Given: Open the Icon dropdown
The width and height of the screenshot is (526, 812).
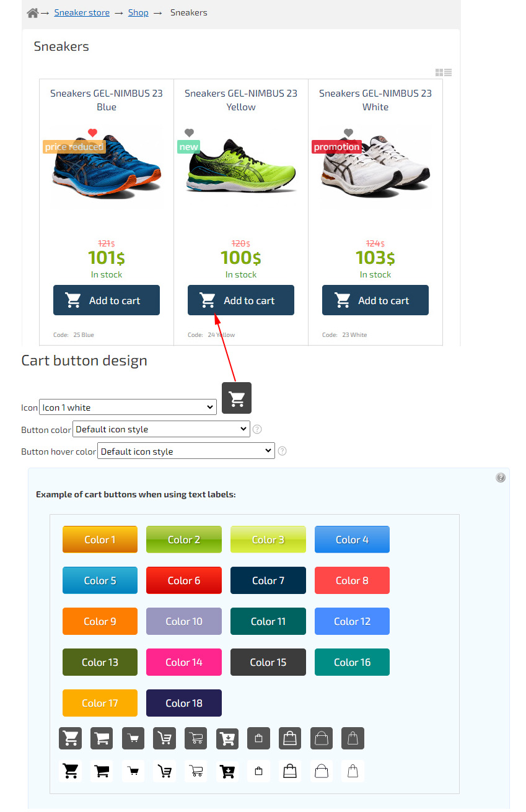Looking at the screenshot, I should [x=128, y=407].
